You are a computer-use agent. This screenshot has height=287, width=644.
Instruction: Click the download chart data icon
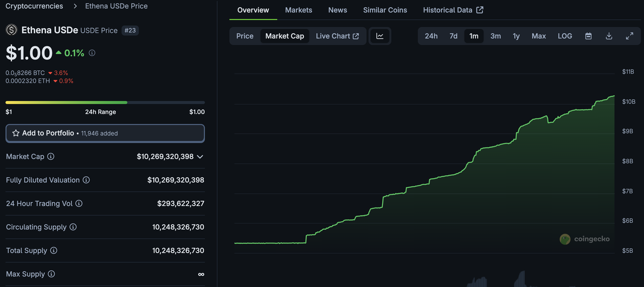point(609,36)
